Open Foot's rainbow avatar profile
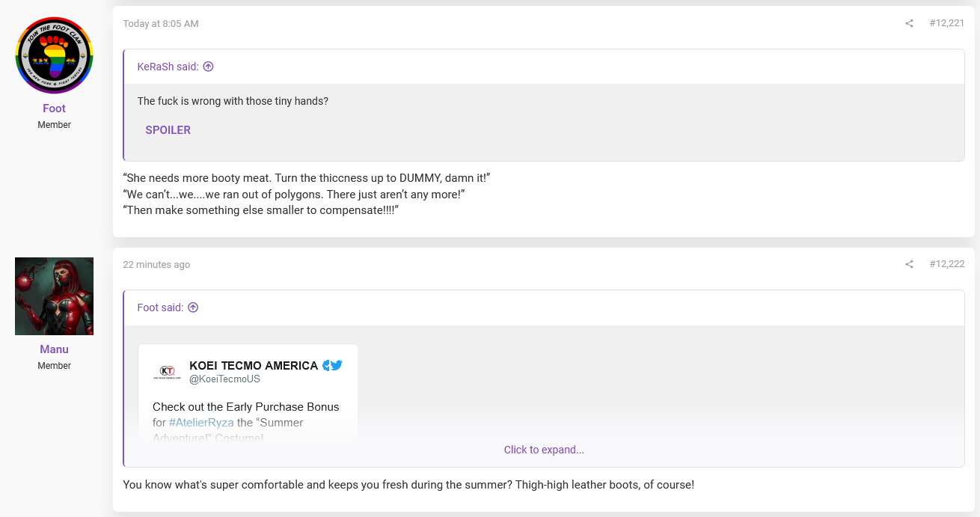The height and width of the screenshot is (517, 980). (54, 55)
